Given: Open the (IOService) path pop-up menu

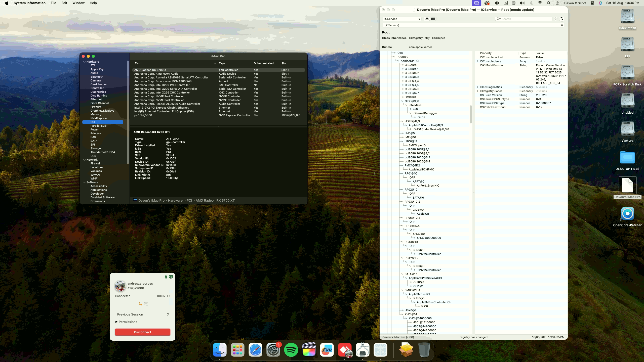Looking at the screenshot, I should pyautogui.click(x=473, y=25).
